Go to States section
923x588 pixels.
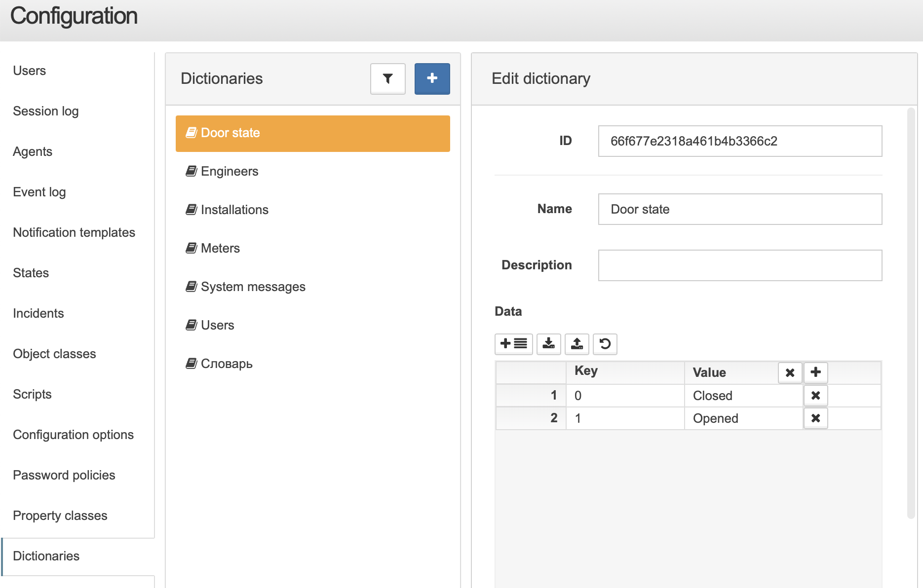tap(31, 273)
